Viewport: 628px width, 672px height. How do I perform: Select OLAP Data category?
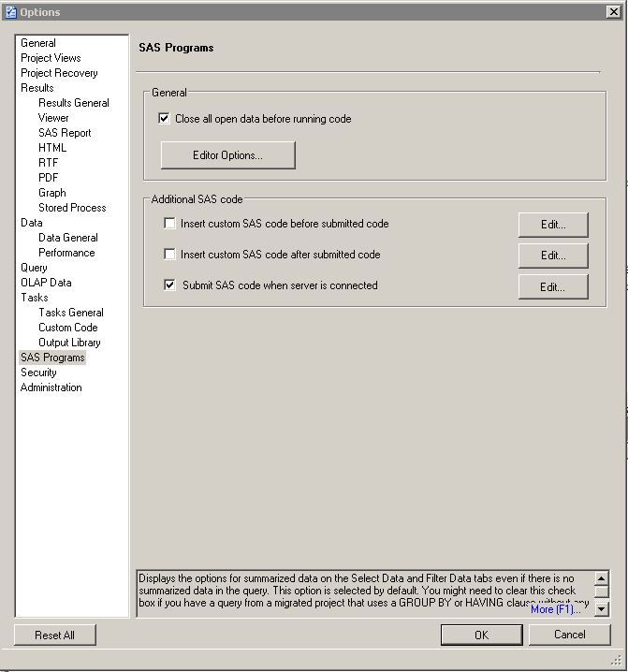[x=46, y=283]
